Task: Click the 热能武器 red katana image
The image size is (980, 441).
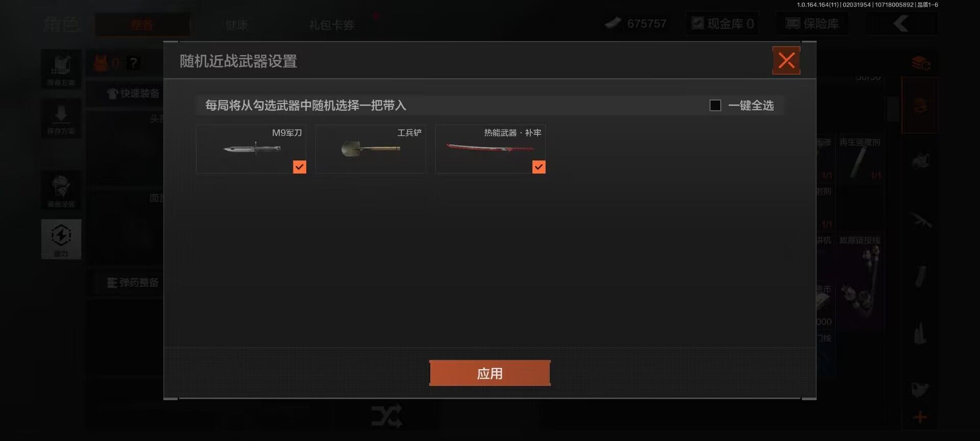Action: tap(490, 148)
